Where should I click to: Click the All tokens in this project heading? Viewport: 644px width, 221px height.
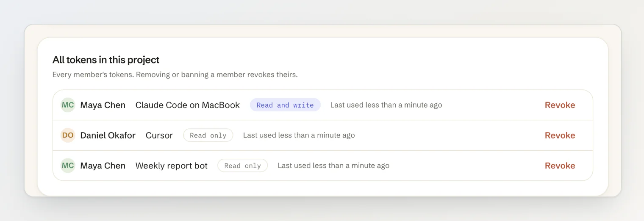pos(106,60)
